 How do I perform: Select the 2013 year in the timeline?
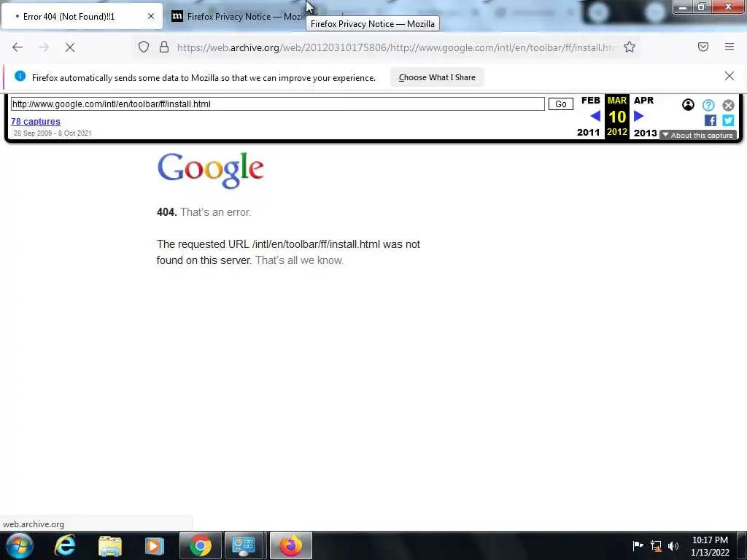tap(645, 133)
